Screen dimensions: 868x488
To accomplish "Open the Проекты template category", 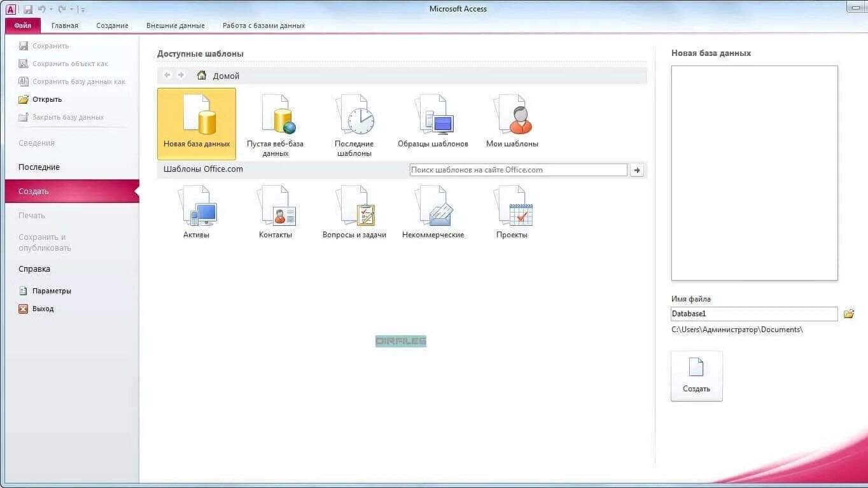I will point(512,212).
